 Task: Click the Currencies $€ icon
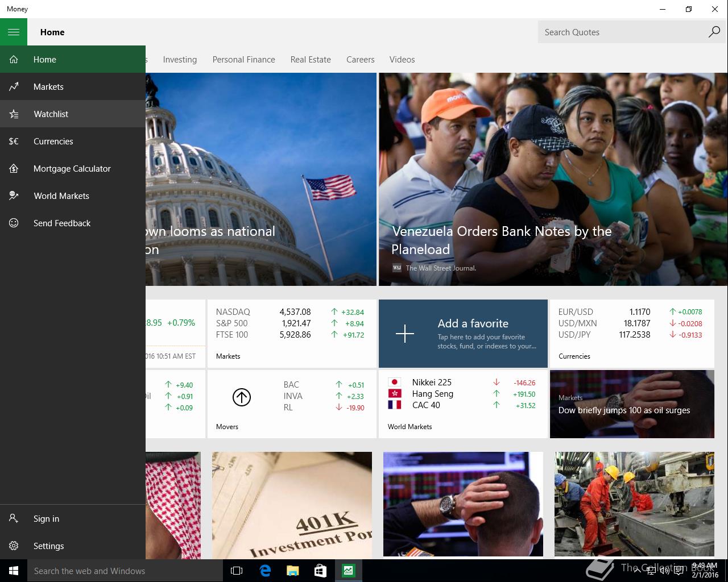(14, 142)
